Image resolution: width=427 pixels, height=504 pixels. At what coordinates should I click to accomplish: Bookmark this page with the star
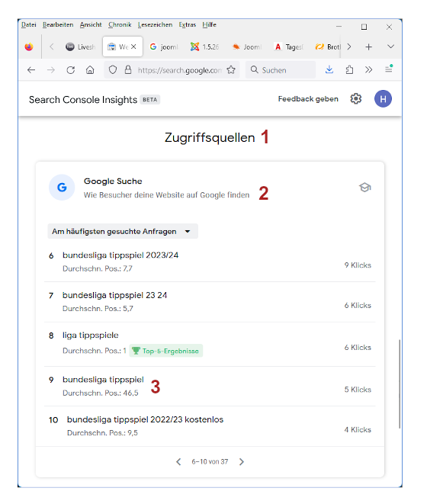pyautogui.click(x=231, y=69)
